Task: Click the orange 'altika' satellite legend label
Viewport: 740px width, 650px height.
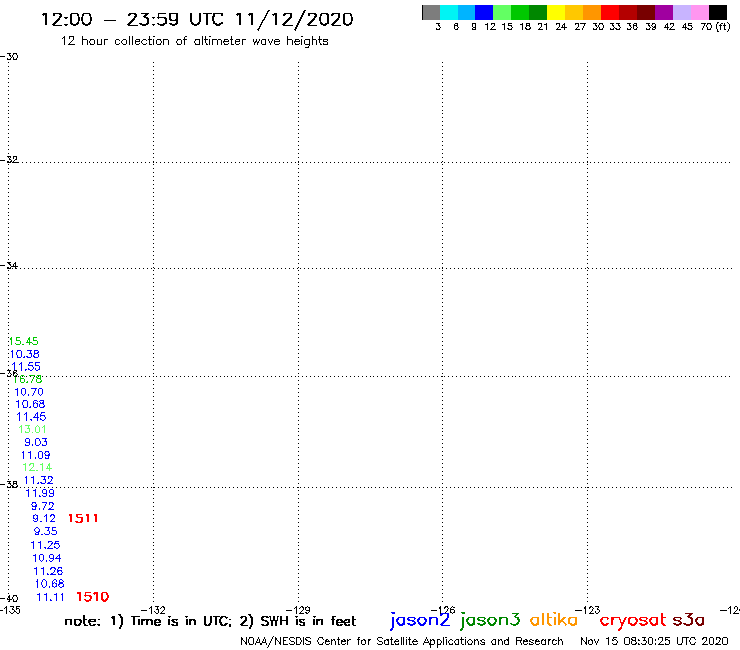Action: (x=554, y=620)
